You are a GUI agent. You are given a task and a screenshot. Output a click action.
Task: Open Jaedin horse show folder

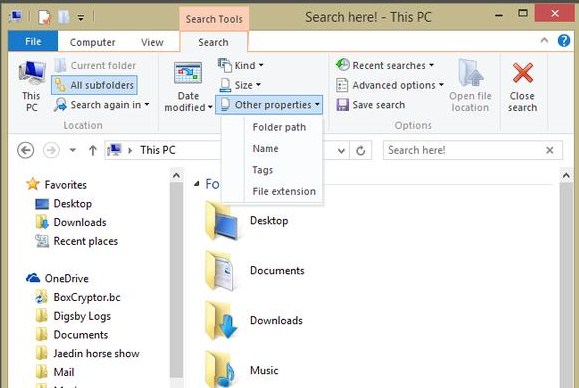click(88, 354)
